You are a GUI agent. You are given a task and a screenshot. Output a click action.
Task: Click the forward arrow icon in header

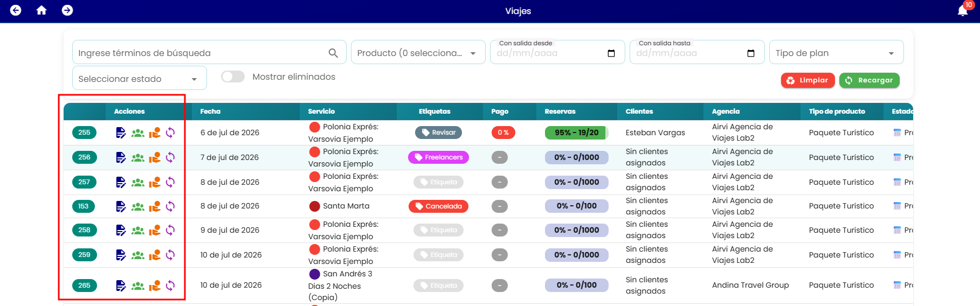click(67, 10)
